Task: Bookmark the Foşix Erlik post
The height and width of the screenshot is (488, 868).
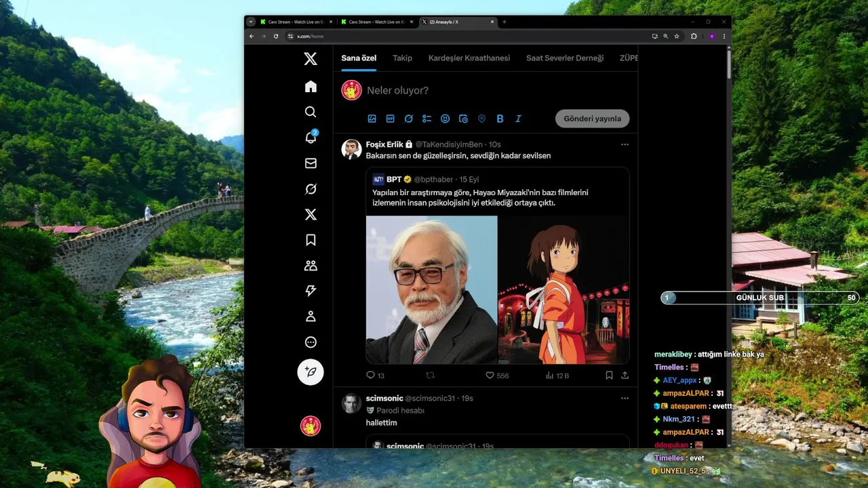Action: [609, 375]
